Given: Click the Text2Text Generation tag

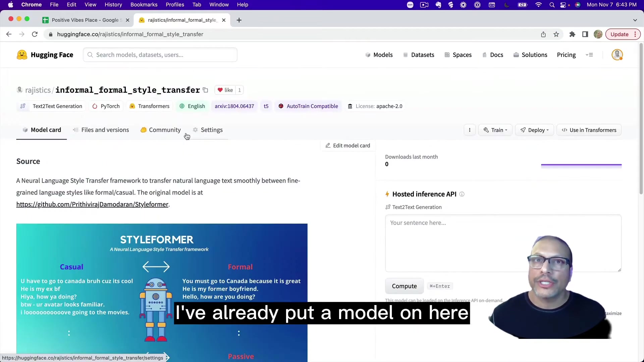Looking at the screenshot, I should tap(51, 106).
